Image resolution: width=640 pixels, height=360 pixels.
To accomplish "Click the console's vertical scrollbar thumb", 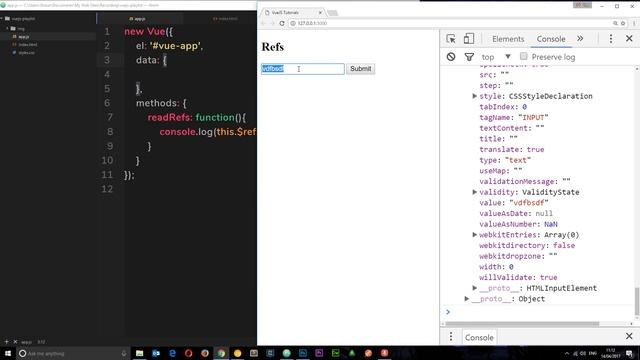I will [637, 301].
